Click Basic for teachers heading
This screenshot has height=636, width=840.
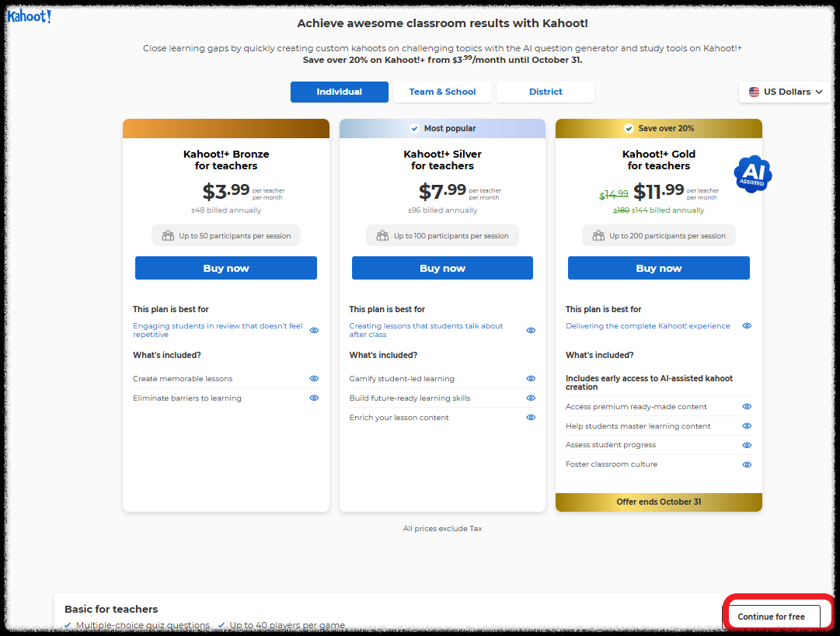(111, 610)
